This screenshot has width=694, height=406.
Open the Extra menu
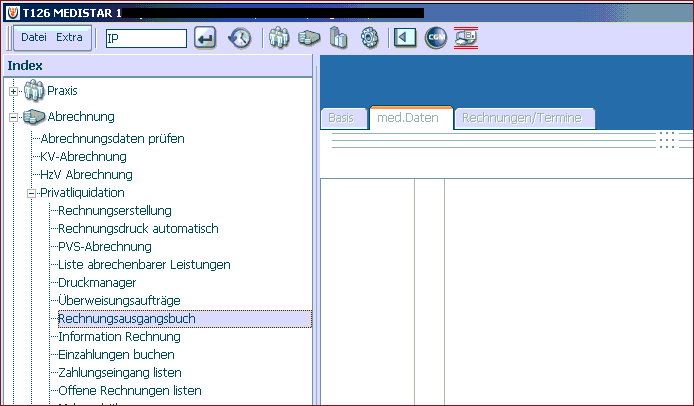(69, 38)
